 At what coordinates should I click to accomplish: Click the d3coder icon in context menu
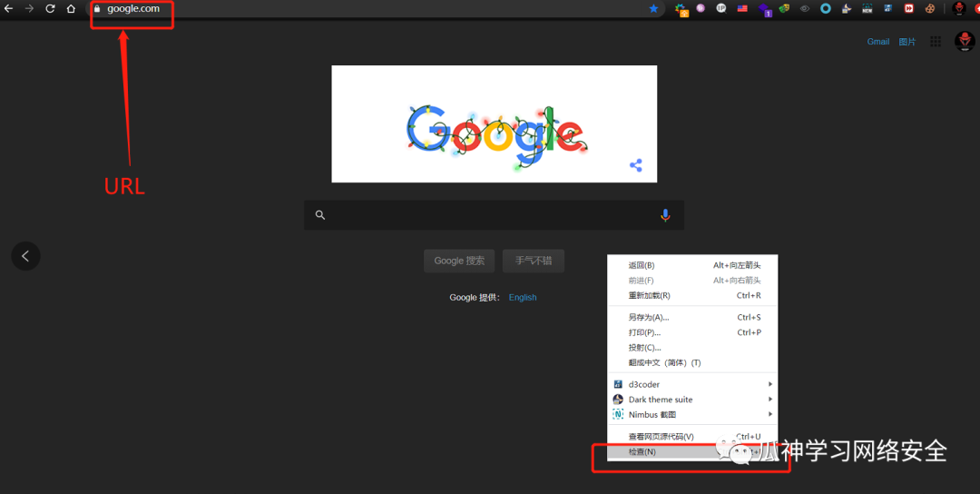(618, 384)
